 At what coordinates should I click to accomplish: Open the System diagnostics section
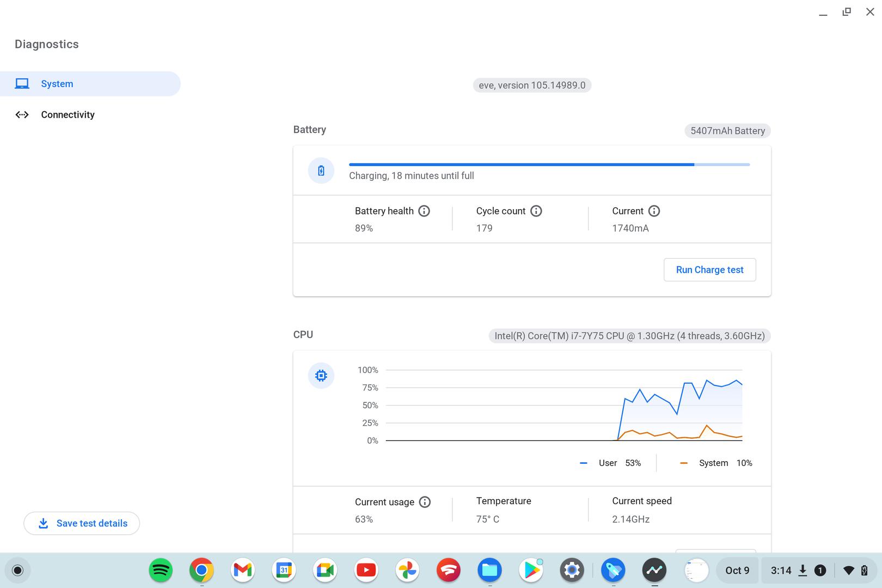(x=90, y=84)
